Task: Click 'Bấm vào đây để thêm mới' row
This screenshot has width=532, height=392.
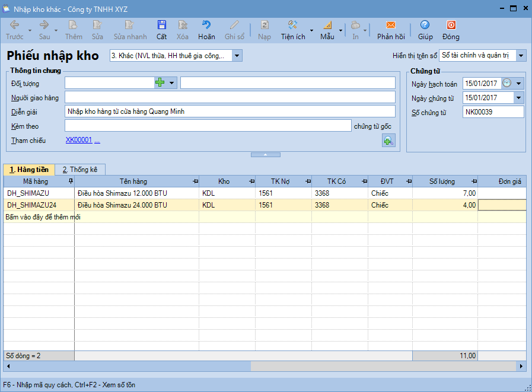Action: click(x=43, y=217)
